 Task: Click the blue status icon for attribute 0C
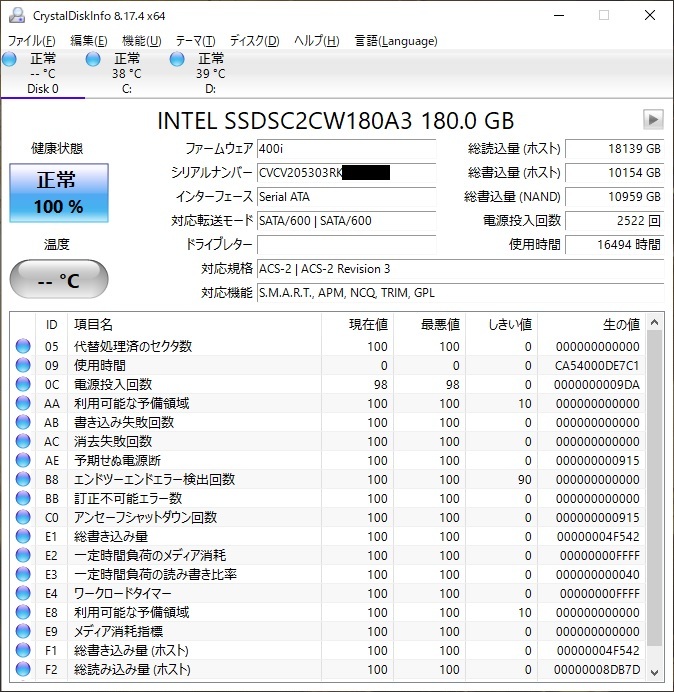(23, 384)
